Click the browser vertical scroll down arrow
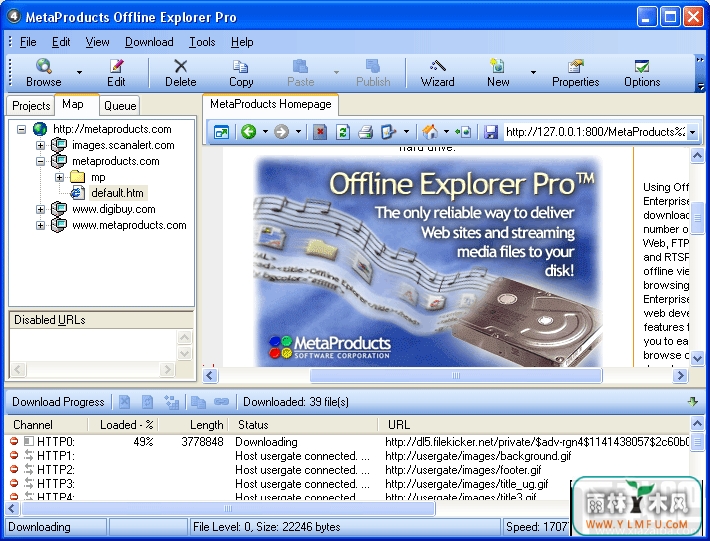 pos(697,358)
